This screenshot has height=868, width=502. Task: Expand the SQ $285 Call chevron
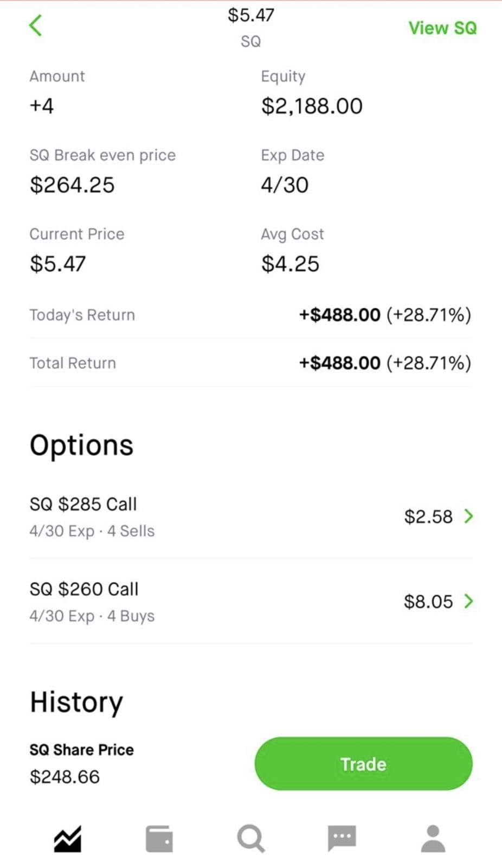pos(469,516)
